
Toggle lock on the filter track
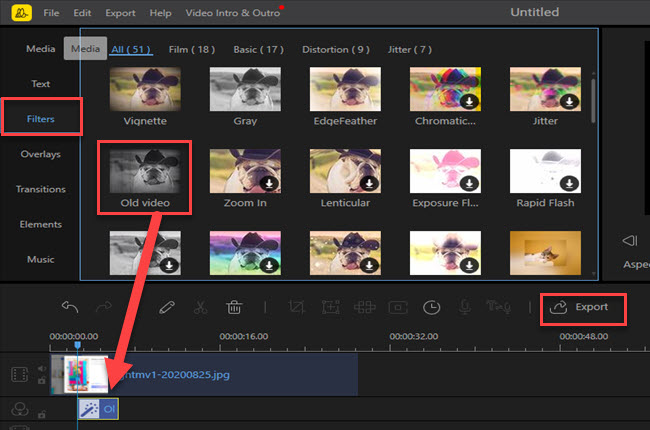(x=43, y=414)
